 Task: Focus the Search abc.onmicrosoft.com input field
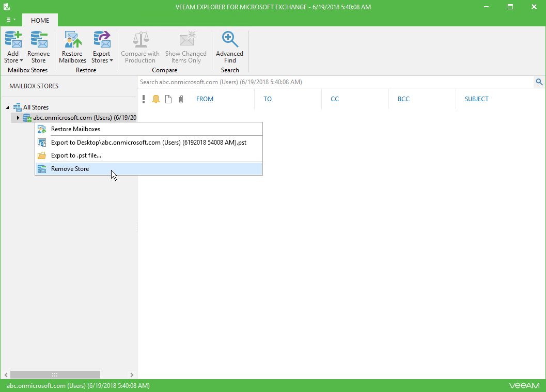(x=336, y=82)
